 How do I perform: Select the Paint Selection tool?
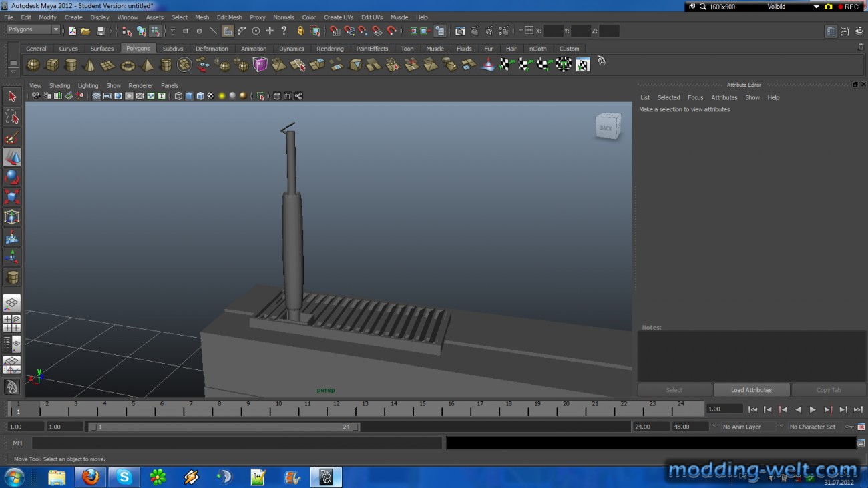point(12,137)
